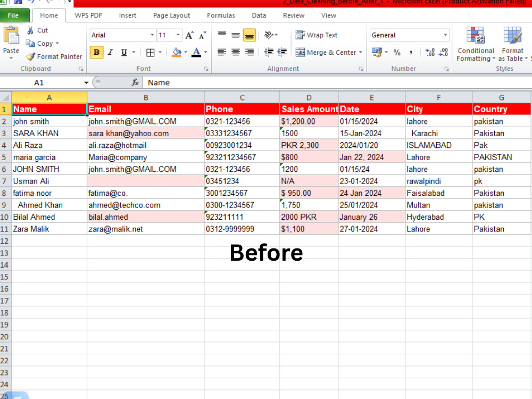This screenshot has height=399, width=532.
Task: Apply font color letter A
Action: point(196,52)
